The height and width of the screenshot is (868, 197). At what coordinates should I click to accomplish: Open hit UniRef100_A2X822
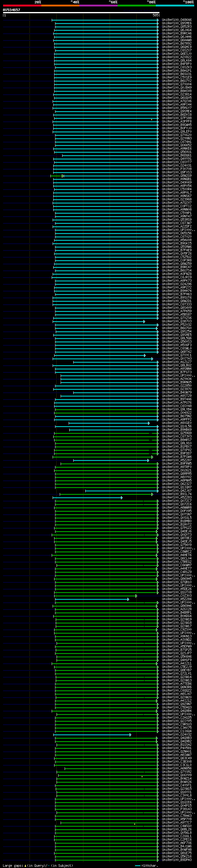(177, 57)
